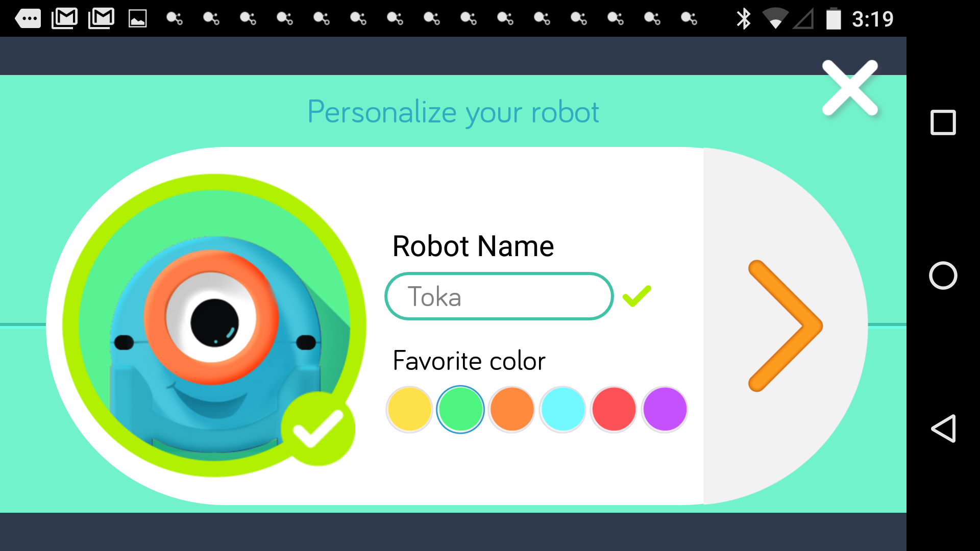The height and width of the screenshot is (551, 980).
Task: Choose the green favorite color
Action: pyautogui.click(x=460, y=409)
